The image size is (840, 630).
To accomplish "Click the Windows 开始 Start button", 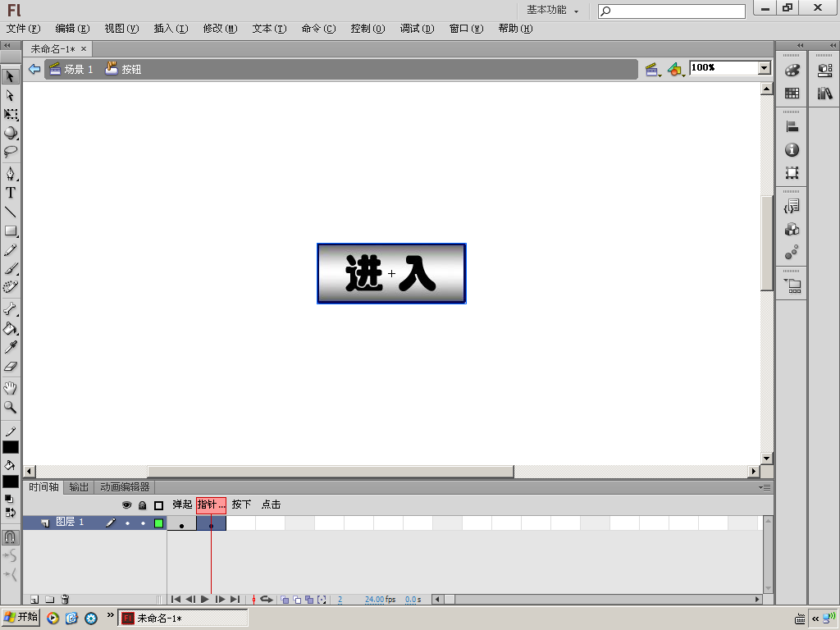I will point(21,617).
